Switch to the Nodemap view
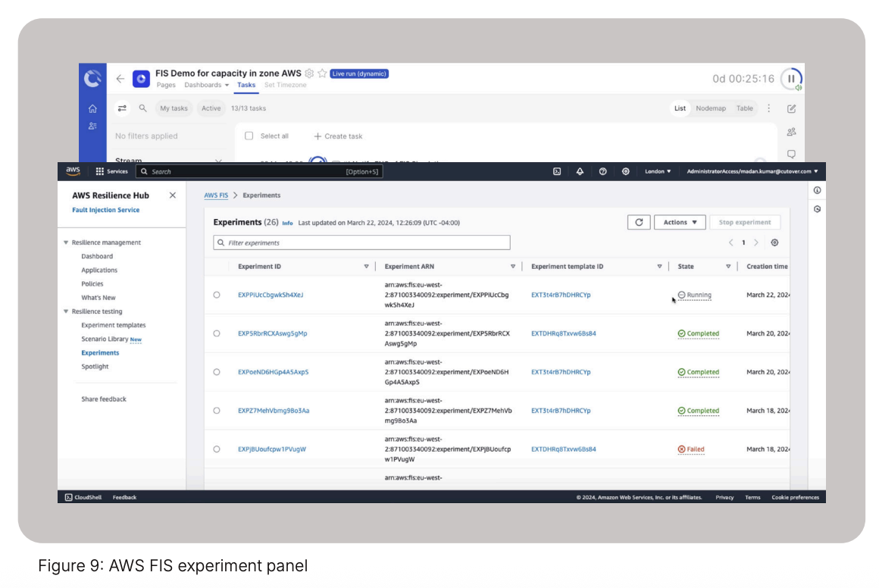 pyautogui.click(x=711, y=108)
